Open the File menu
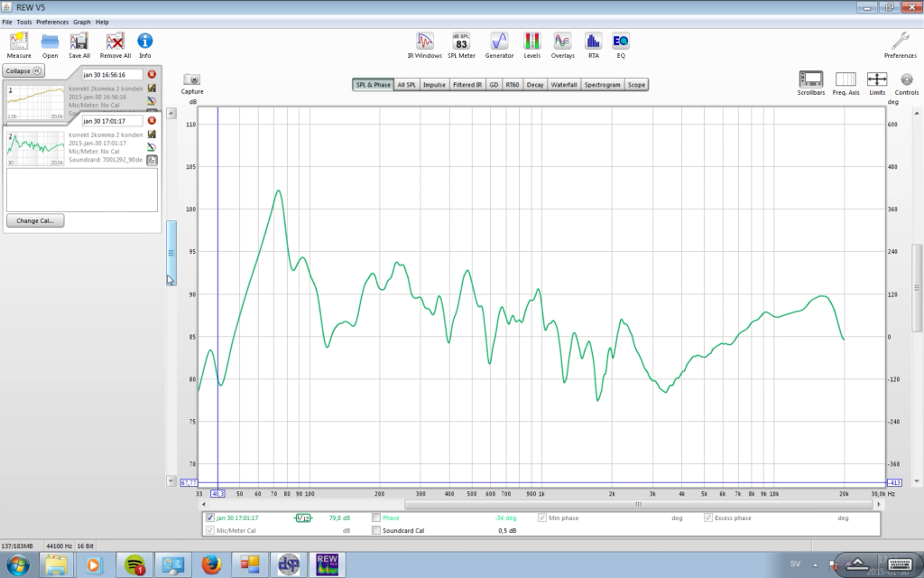 pos(7,22)
